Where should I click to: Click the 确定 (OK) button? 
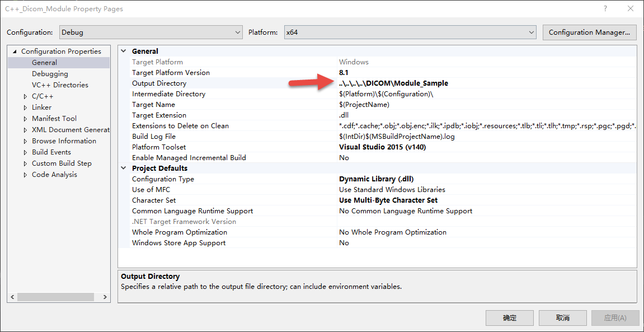[x=509, y=317]
